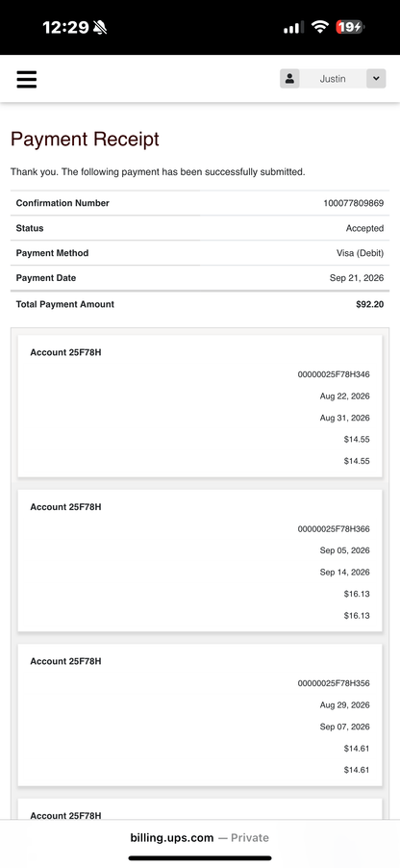This screenshot has width=400, height=868.
Task: Tap the billing.ups.com address bar
Action: point(200,837)
